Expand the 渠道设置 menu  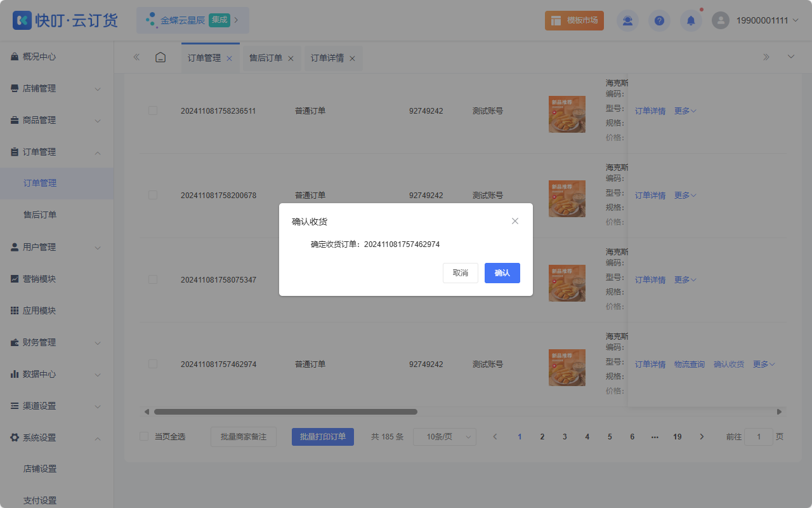pyautogui.click(x=56, y=406)
